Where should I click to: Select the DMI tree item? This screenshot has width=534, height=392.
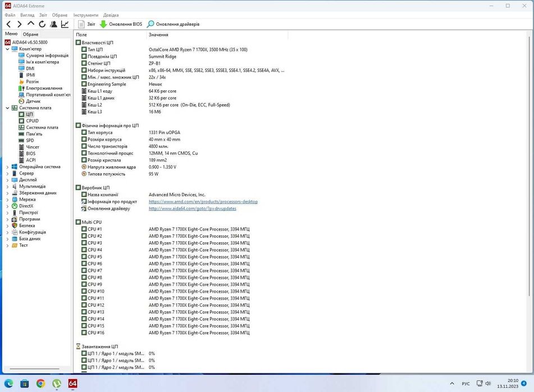tap(30, 68)
